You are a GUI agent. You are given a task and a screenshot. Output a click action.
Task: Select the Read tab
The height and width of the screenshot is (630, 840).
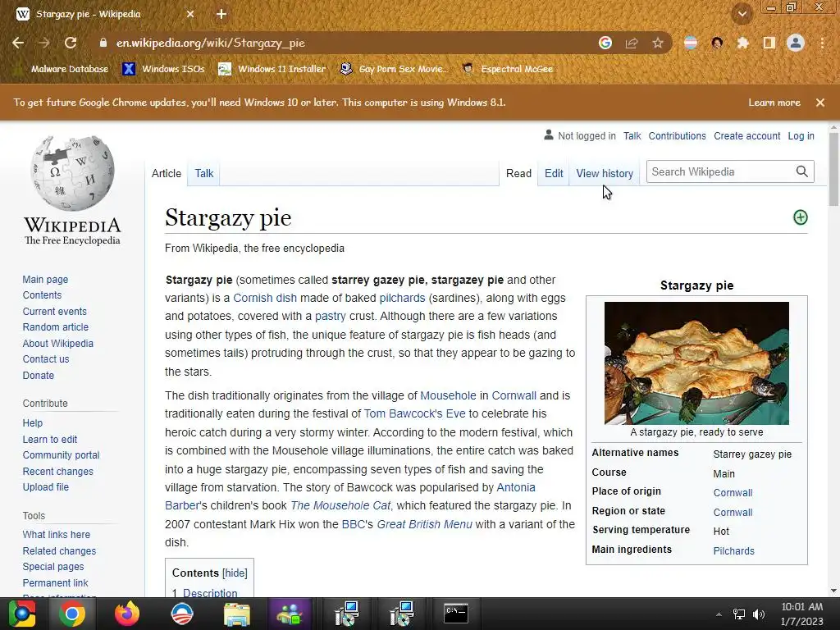(518, 174)
